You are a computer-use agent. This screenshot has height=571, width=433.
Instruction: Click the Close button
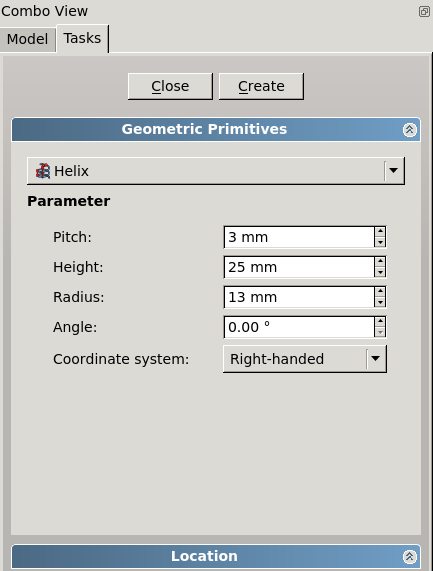[x=170, y=86]
